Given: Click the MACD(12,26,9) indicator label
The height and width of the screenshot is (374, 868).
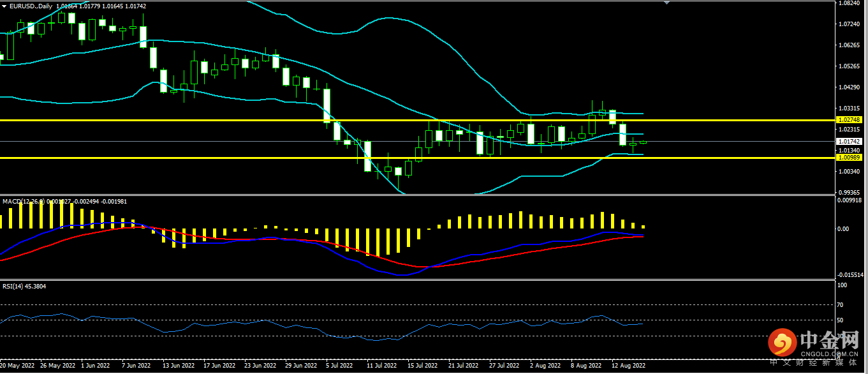Looking at the screenshot, I should click(x=24, y=202).
